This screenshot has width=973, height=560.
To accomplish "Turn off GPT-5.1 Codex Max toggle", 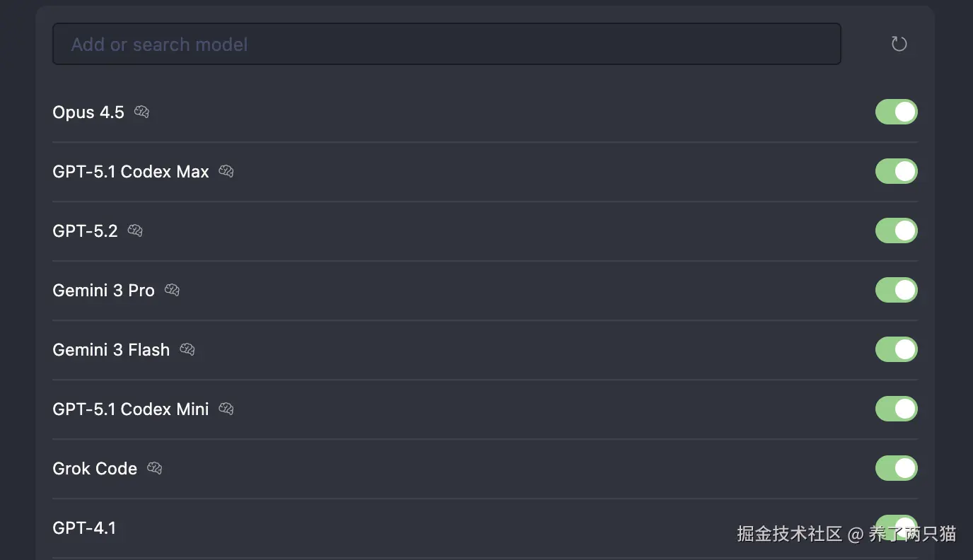I will coord(896,171).
